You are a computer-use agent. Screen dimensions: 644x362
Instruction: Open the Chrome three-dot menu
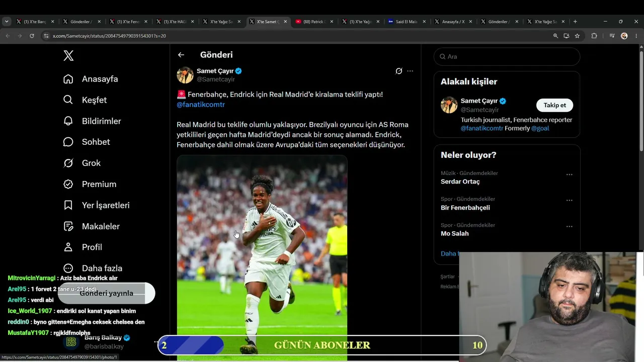point(636,36)
